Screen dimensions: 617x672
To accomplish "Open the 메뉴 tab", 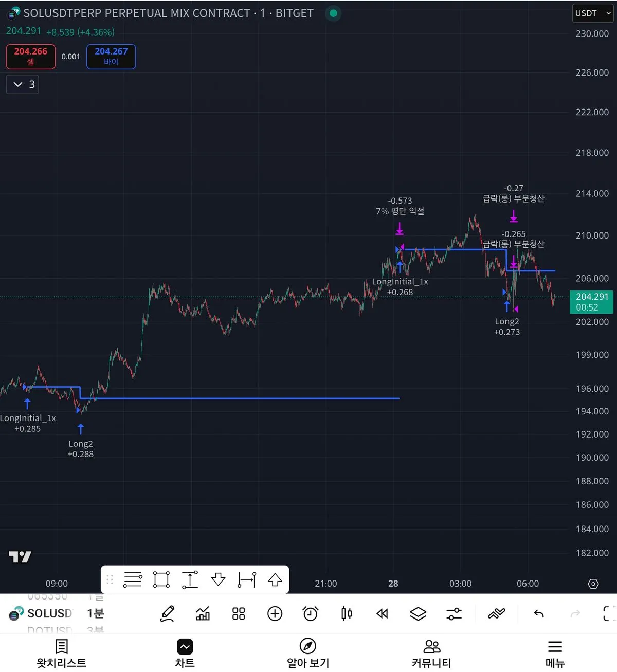I will click(555, 653).
